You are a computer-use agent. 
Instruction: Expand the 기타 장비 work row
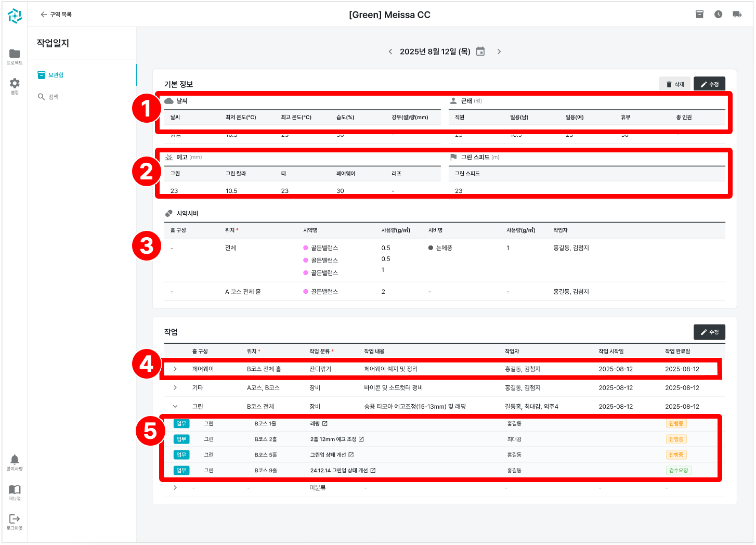[x=175, y=388]
